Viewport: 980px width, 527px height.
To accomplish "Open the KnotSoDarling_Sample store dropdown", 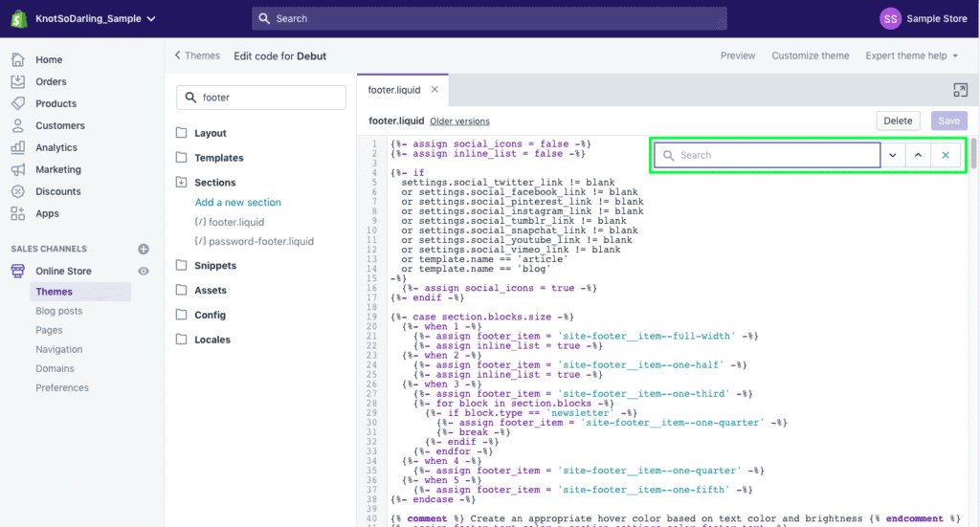I will (95, 19).
